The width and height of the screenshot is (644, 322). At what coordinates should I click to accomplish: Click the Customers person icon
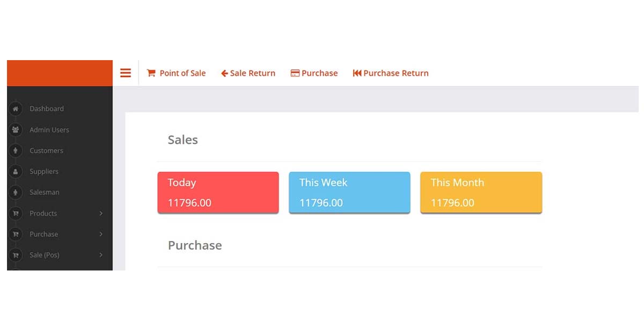pyautogui.click(x=14, y=151)
